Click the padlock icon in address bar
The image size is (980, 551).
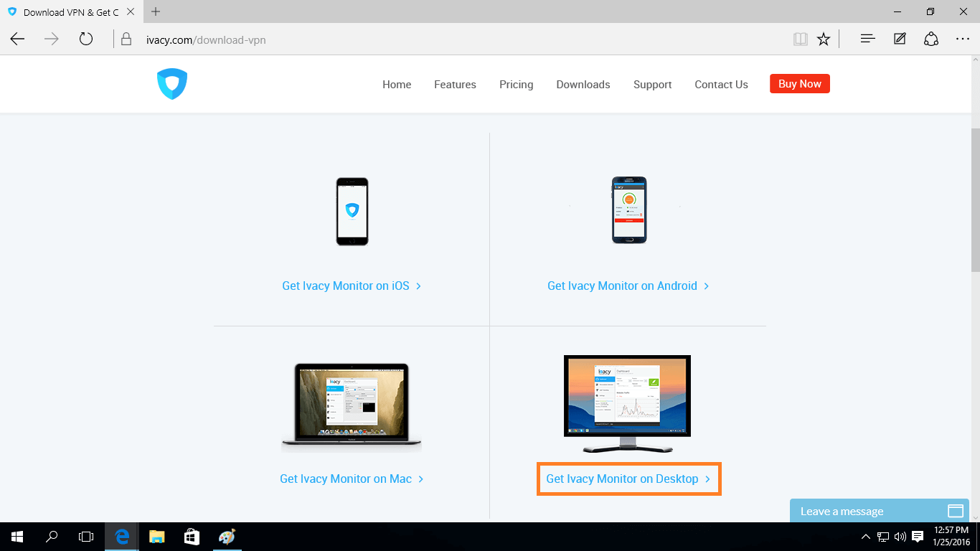tap(126, 39)
